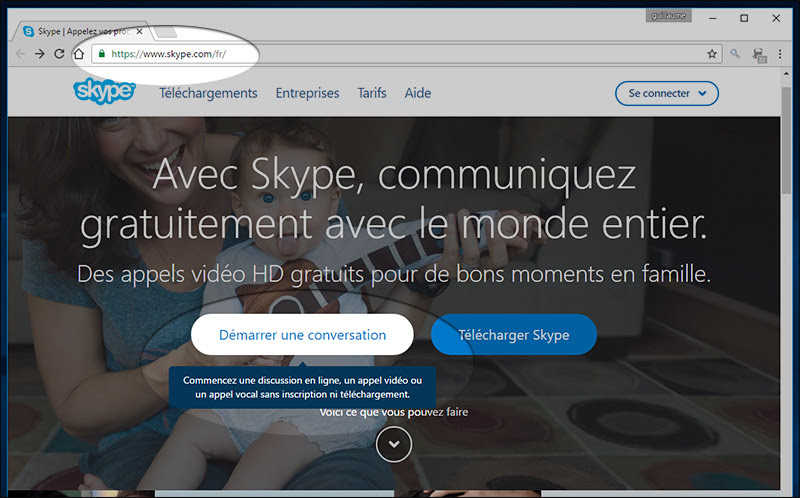Click the scrollbar up arrow
Viewport: 800px width, 498px height.
click(x=786, y=74)
